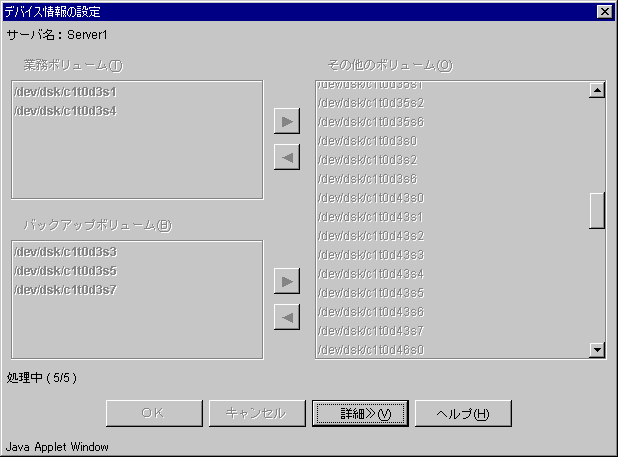Select /dev/dsk/c1t0d3s4 in 業務ボリューム list

pos(65,111)
